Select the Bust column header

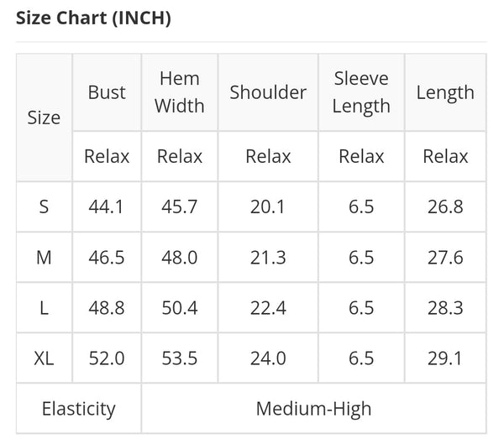point(107,92)
